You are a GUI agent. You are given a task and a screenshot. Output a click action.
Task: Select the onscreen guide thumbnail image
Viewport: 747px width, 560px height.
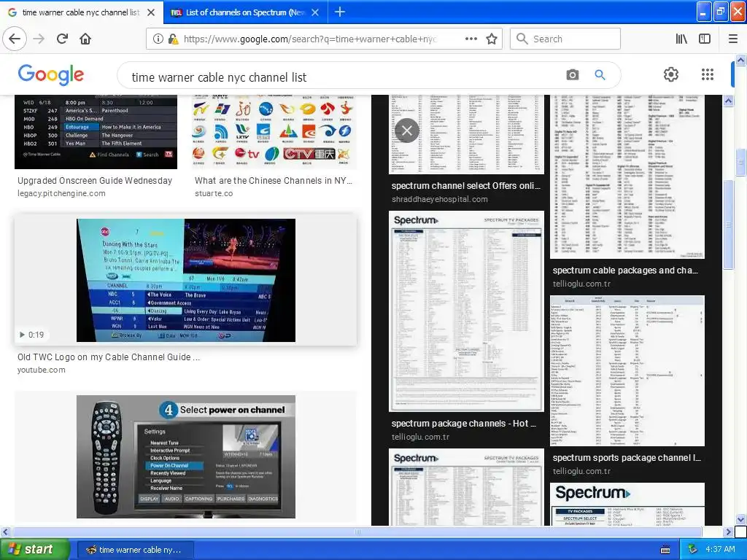96,132
